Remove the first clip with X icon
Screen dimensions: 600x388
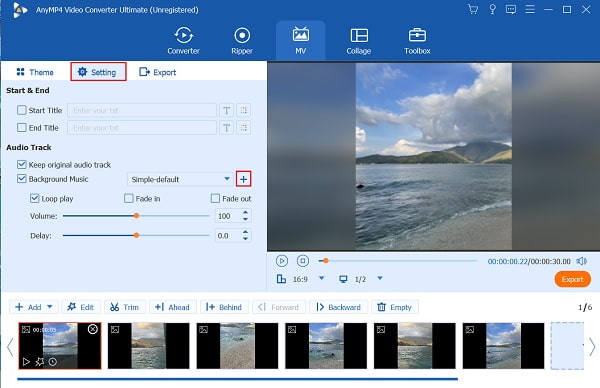[93, 329]
